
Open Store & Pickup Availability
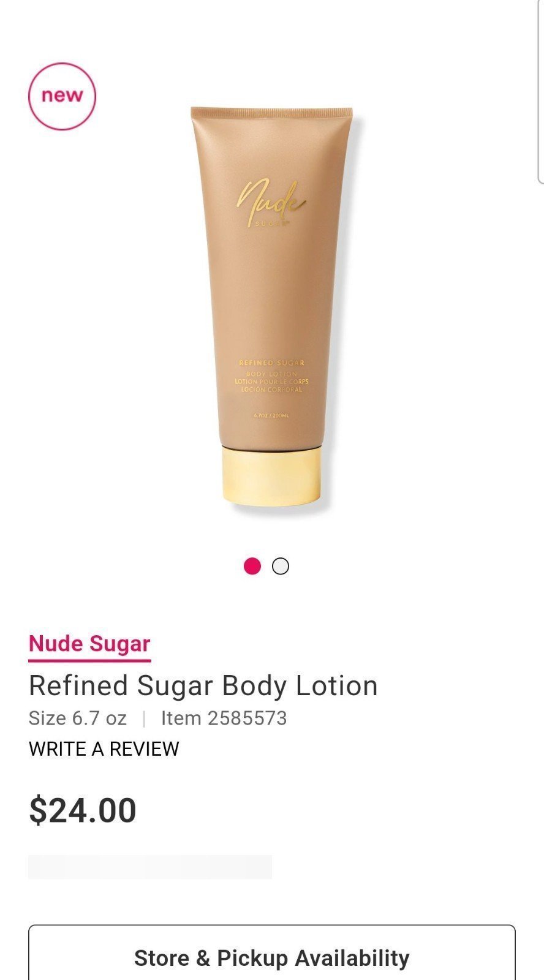pos(272,952)
